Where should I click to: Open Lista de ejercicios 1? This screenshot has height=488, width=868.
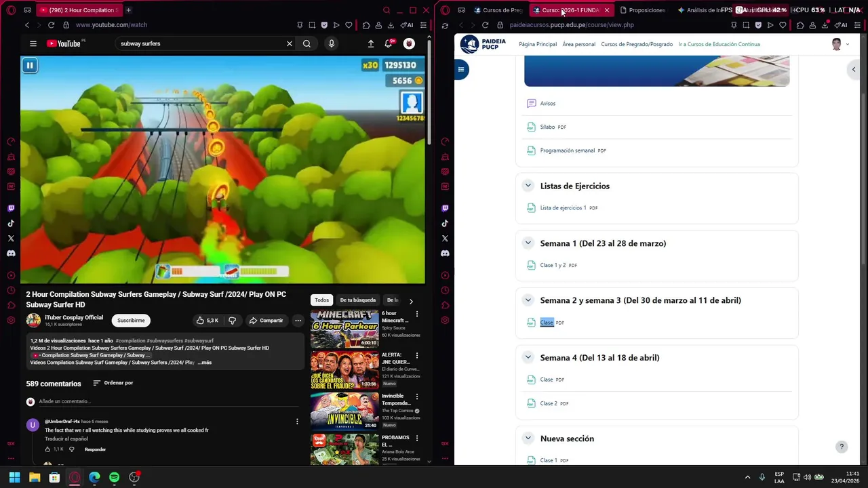pos(563,208)
